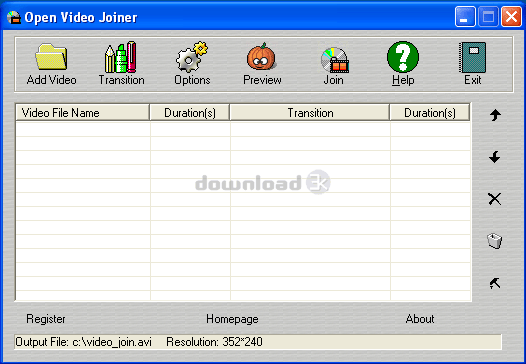This screenshot has height=364, width=526.
Task: Click the first Duration(s) column header
Action: [190, 113]
